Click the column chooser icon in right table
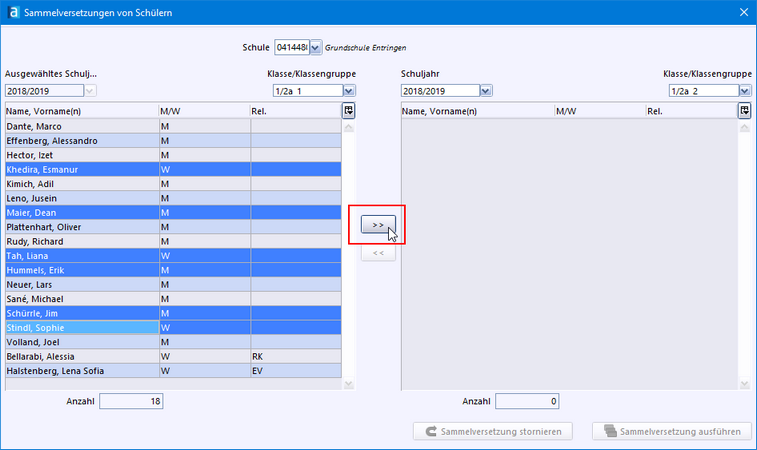This screenshot has height=450, width=757. point(745,111)
